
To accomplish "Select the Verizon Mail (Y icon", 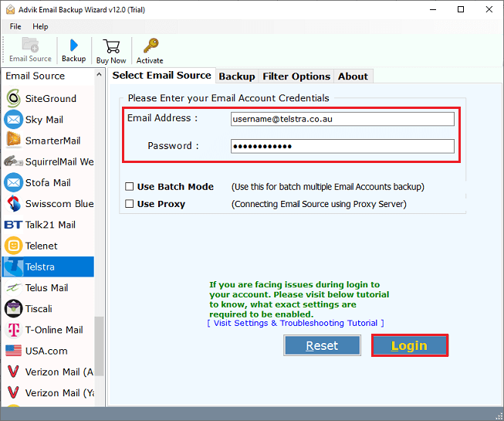I will (13, 392).
